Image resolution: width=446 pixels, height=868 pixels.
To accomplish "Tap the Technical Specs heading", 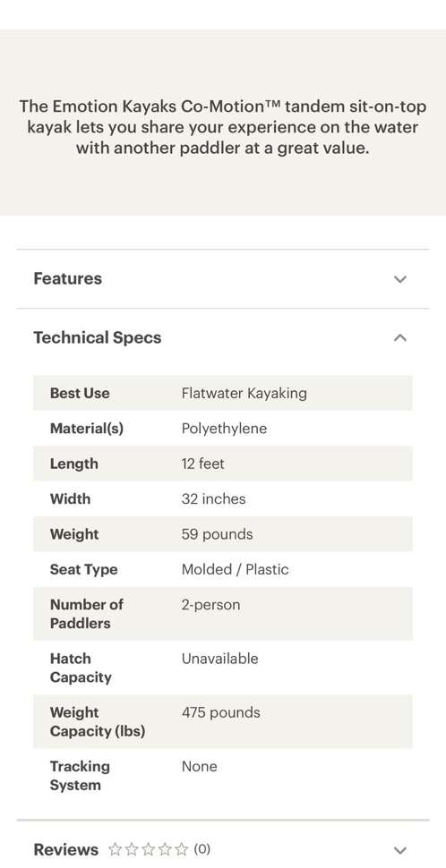I will click(x=98, y=337).
